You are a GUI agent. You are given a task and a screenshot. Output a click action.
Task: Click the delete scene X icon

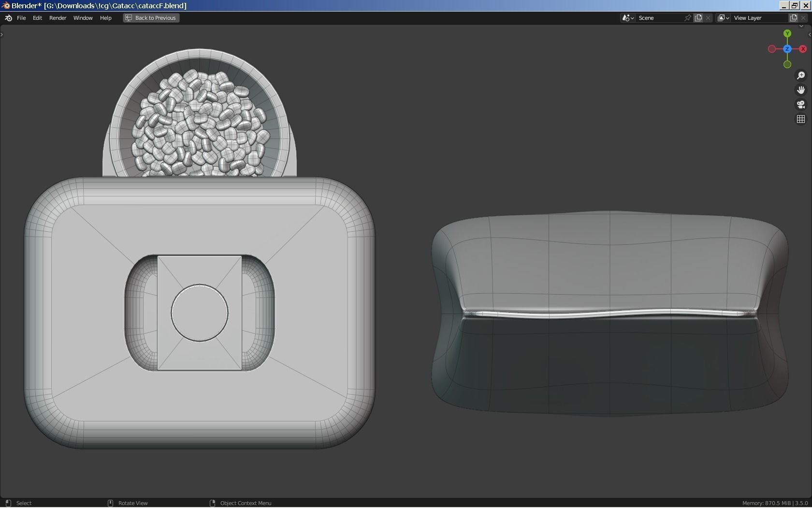[708, 18]
